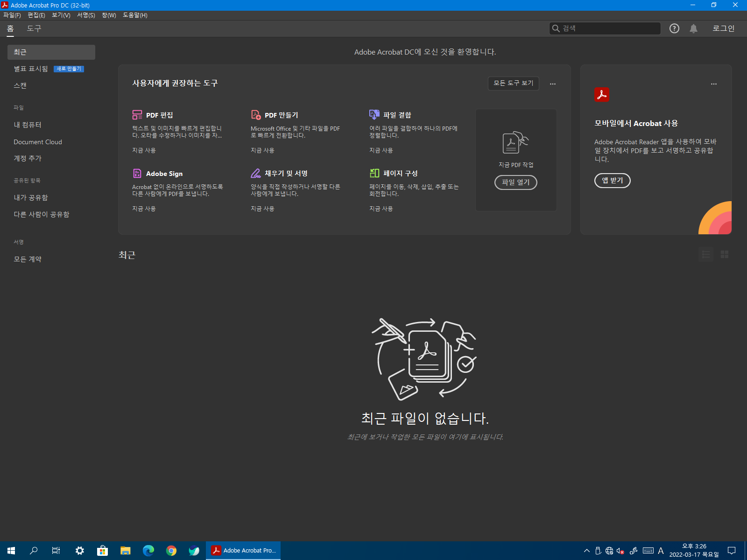Click 지금 사용 under 페이지 구성

(x=381, y=209)
